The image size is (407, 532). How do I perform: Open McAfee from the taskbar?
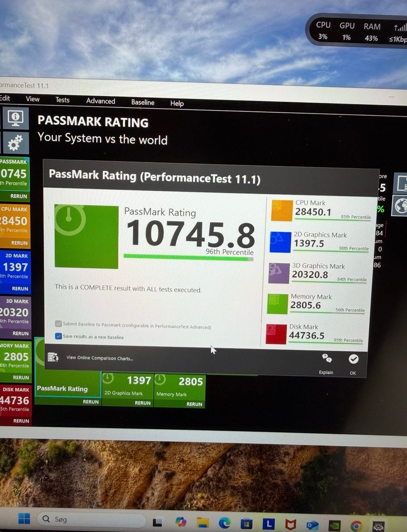click(x=290, y=525)
